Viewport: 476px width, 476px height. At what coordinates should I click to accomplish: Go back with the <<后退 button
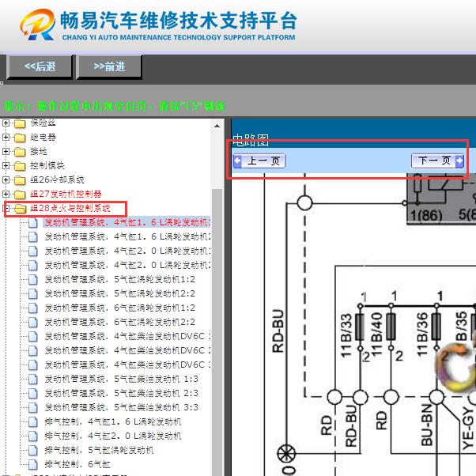pos(40,66)
